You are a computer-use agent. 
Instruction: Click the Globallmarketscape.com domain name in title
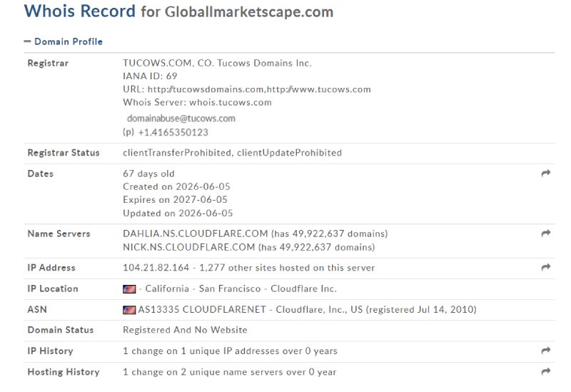pyautogui.click(x=249, y=12)
